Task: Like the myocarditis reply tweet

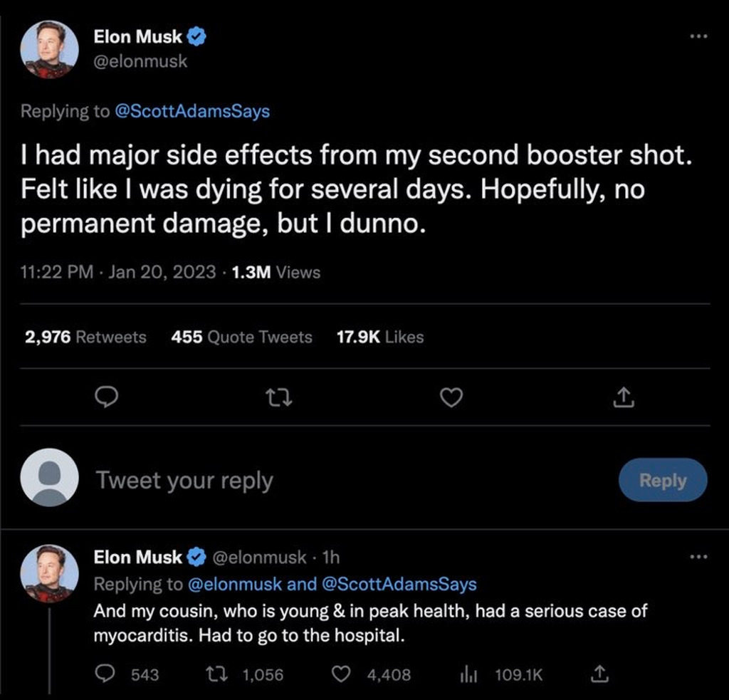Action: pyautogui.click(x=342, y=674)
